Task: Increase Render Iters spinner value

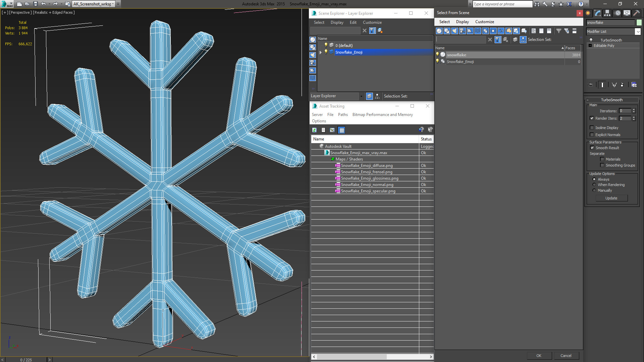Action: pyautogui.click(x=634, y=117)
